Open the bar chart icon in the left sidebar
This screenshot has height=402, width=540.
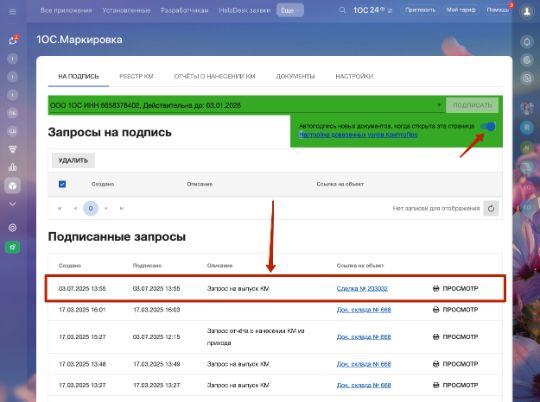click(x=12, y=167)
